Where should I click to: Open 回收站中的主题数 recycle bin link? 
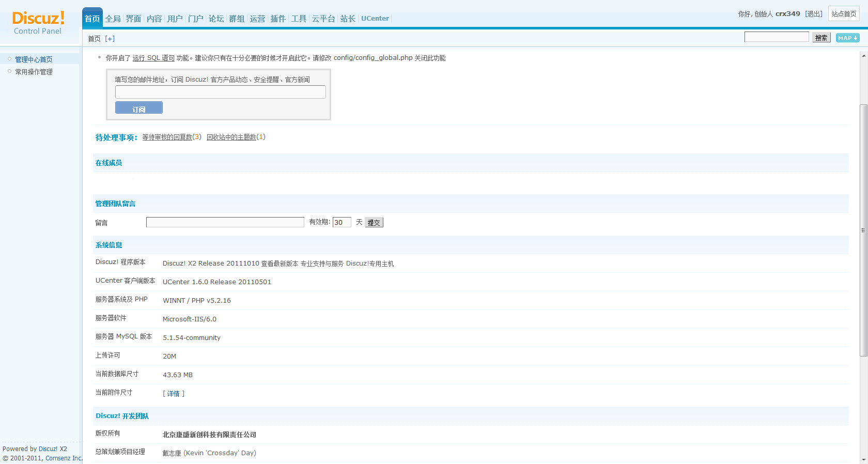(231, 137)
